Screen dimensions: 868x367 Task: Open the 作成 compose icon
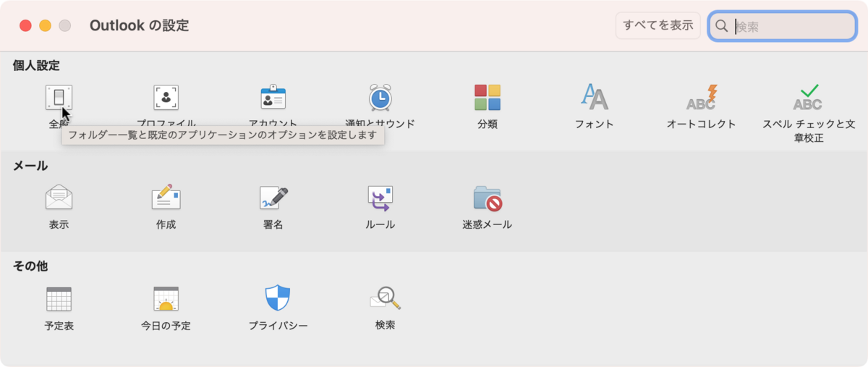click(166, 198)
